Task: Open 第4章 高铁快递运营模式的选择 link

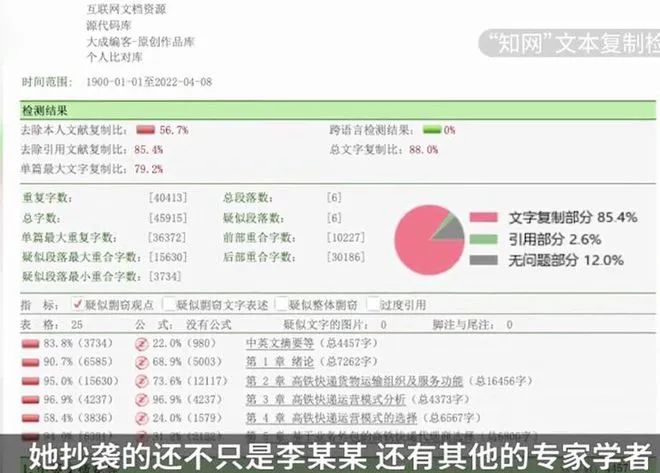Action: (x=332, y=418)
